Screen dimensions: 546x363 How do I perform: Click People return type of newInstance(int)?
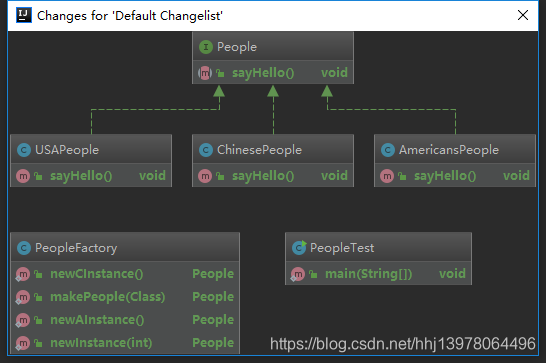point(213,343)
